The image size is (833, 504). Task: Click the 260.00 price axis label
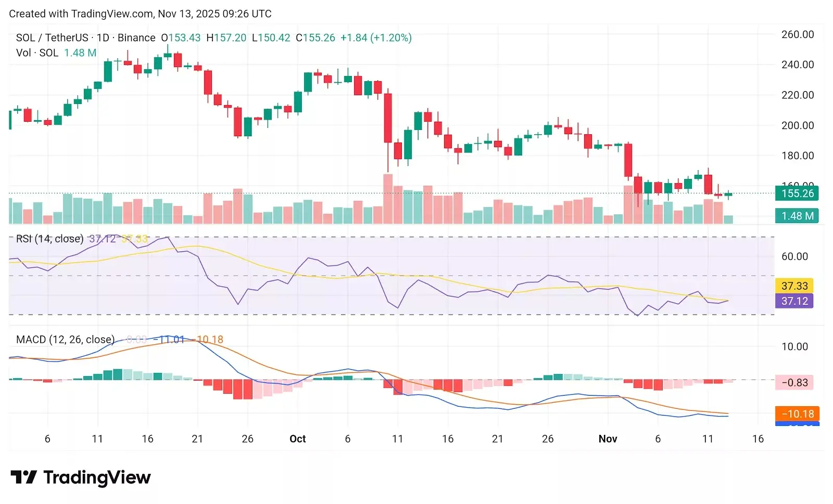coord(798,34)
